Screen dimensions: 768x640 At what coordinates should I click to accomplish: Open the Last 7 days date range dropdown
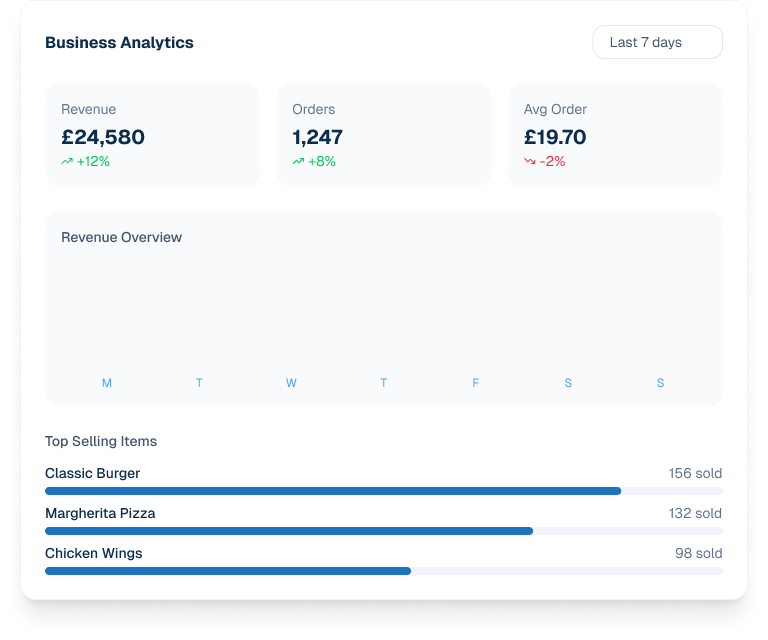coord(657,42)
